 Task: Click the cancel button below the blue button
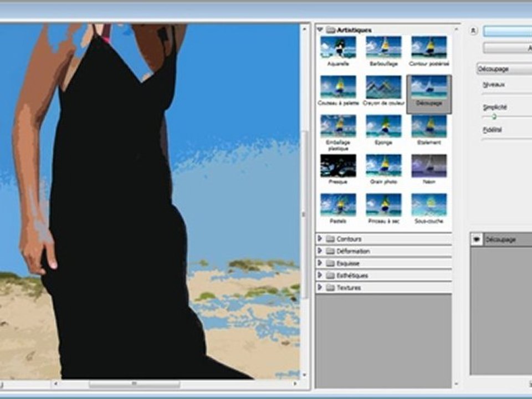[508, 48]
